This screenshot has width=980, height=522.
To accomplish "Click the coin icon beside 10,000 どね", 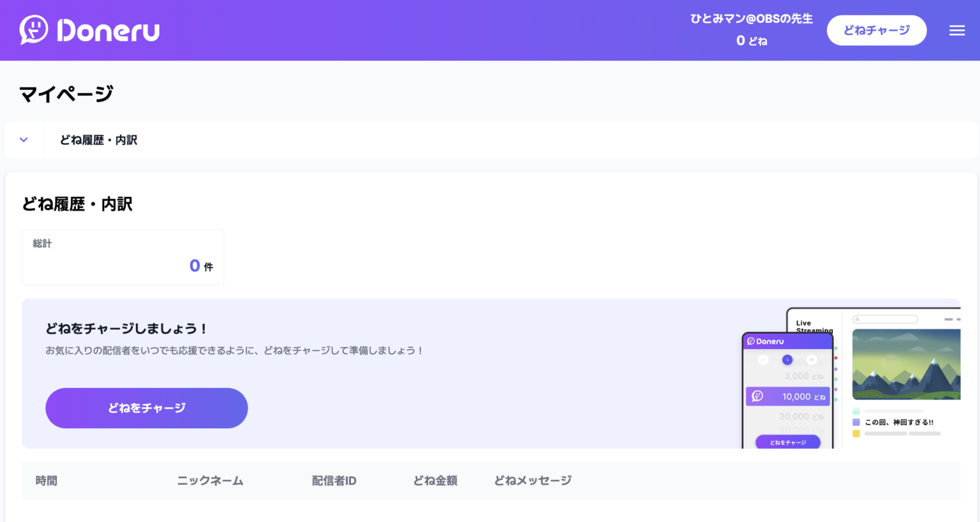I will coord(757,397).
